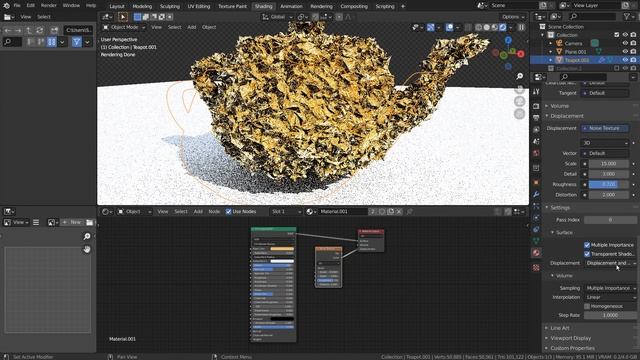The image size is (640, 360).
Task: Open the Object Mode dropdown
Action: [124, 27]
